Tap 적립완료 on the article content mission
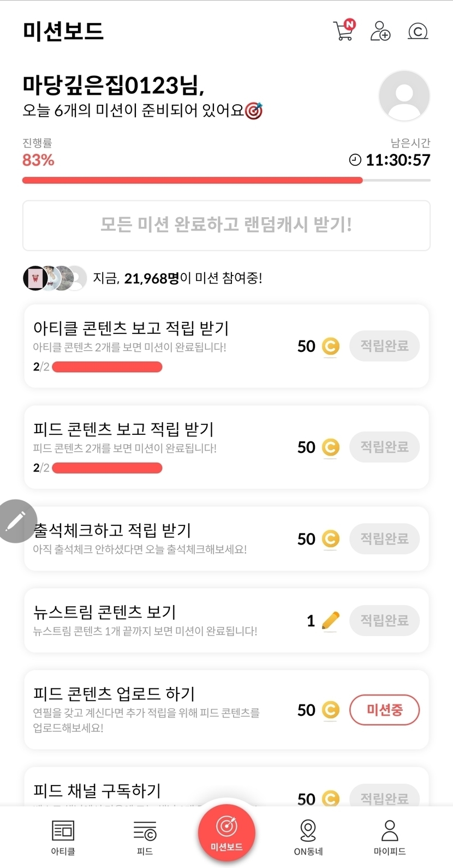Screen dimensions: 453x868 pos(384,346)
